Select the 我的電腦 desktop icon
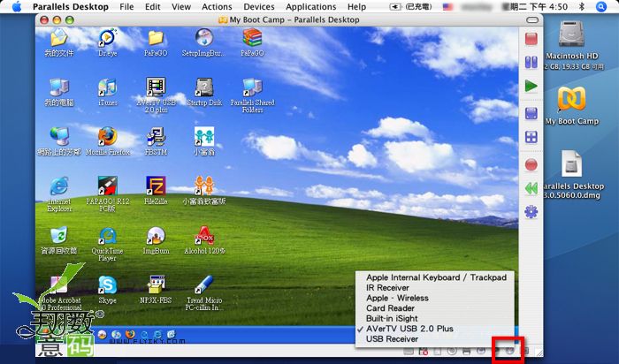Screen dimensions: 619x364 [59, 93]
